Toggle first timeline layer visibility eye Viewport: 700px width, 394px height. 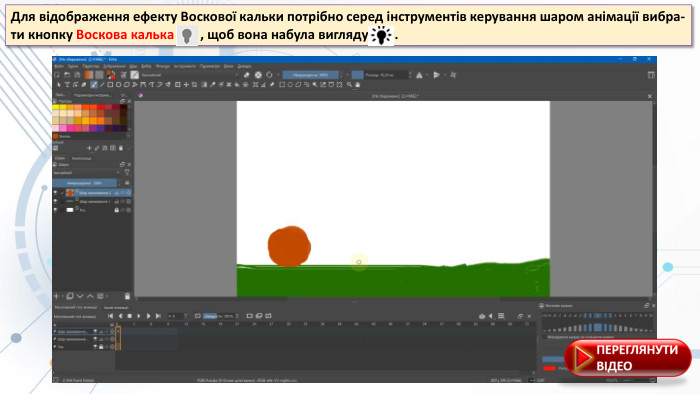95,332
